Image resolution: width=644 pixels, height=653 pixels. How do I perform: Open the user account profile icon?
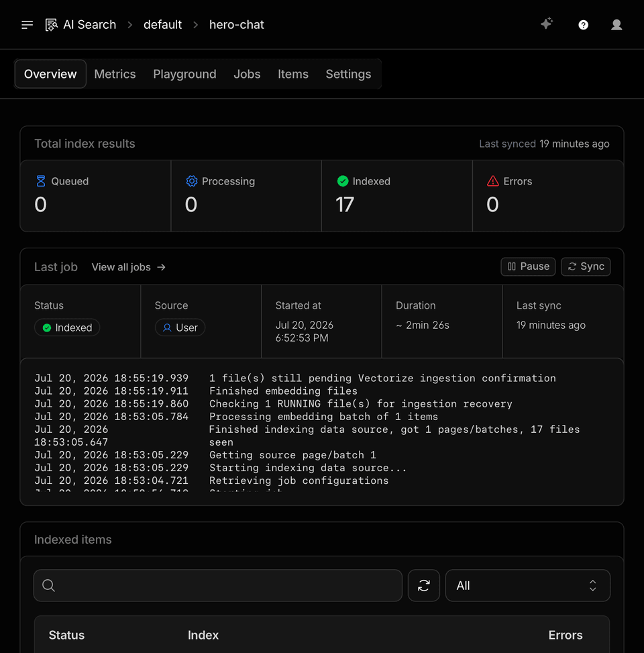pos(616,25)
